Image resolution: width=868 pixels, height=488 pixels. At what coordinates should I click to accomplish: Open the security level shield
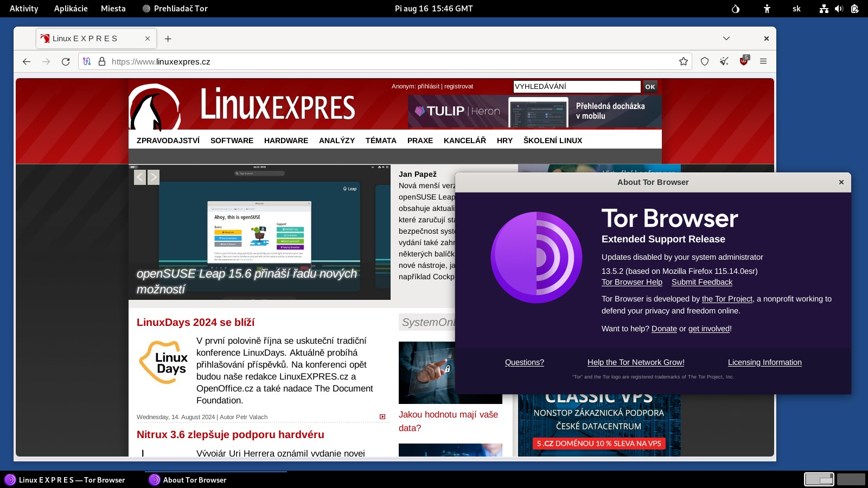coord(705,62)
